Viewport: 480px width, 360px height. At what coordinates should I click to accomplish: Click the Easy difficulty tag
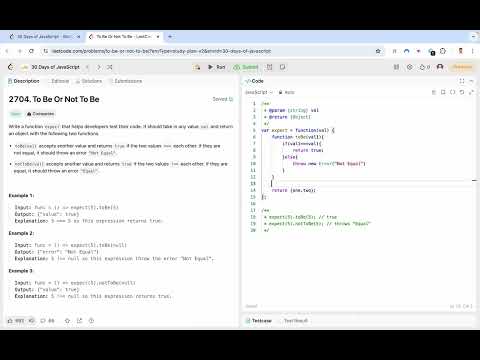(x=15, y=114)
